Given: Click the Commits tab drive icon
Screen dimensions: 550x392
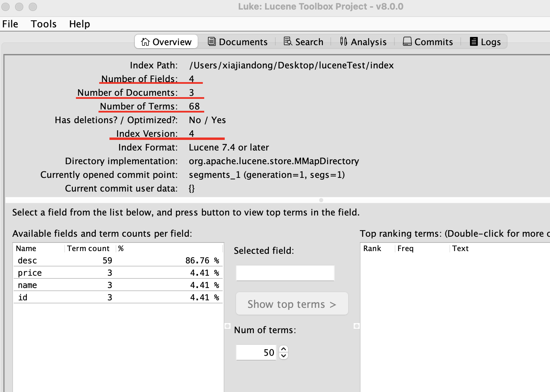Looking at the screenshot, I should (x=407, y=41).
